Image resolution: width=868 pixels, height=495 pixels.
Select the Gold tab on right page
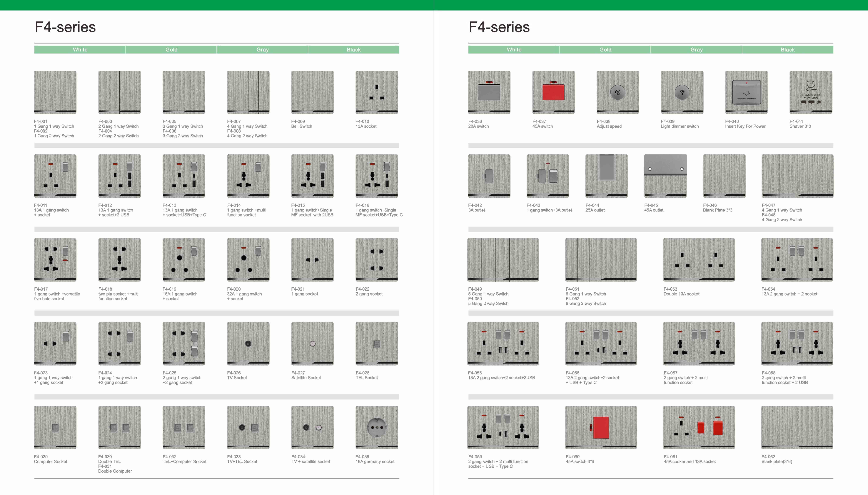605,50
